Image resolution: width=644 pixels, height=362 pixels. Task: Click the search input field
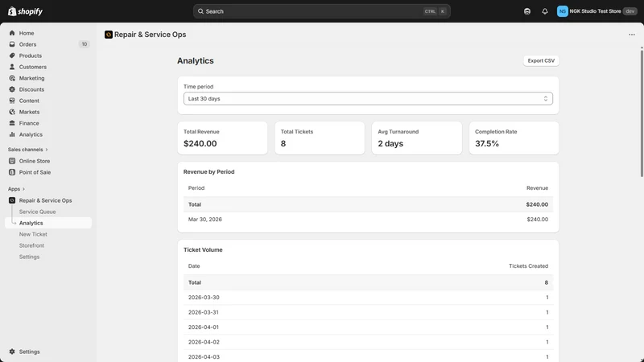(321, 11)
